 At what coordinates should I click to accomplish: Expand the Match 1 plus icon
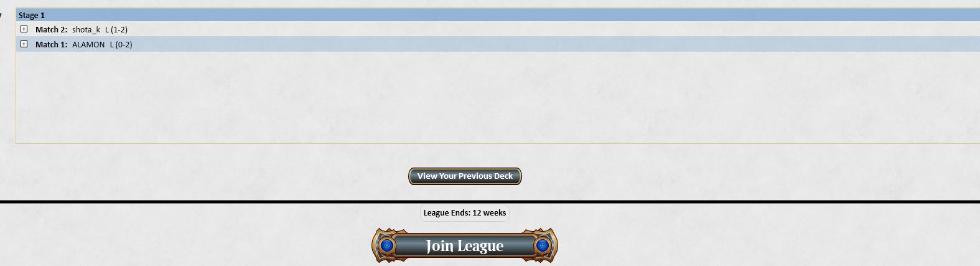click(24, 44)
